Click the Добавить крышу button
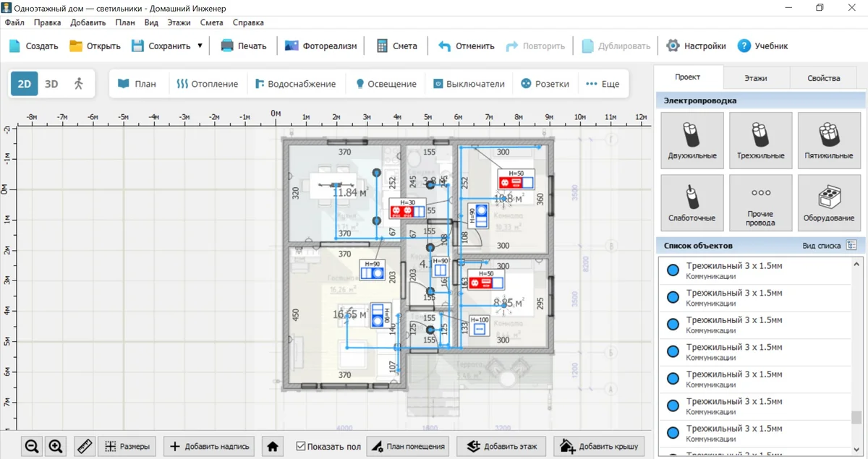Viewport: 868px width, 459px height. click(x=598, y=447)
